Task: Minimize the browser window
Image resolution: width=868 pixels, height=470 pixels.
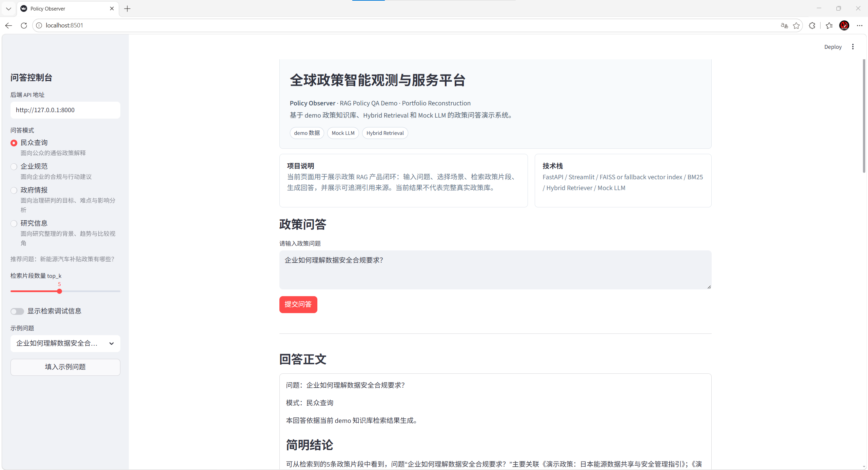Action: [x=819, y=8]
